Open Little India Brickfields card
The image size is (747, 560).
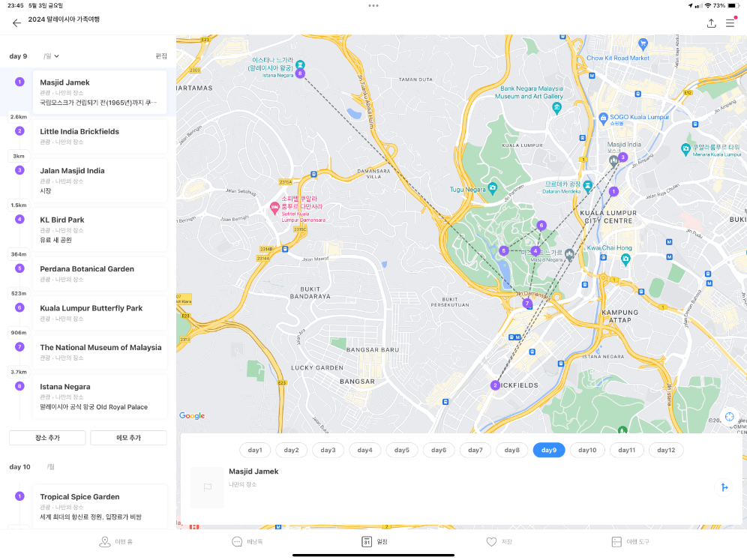100,136
